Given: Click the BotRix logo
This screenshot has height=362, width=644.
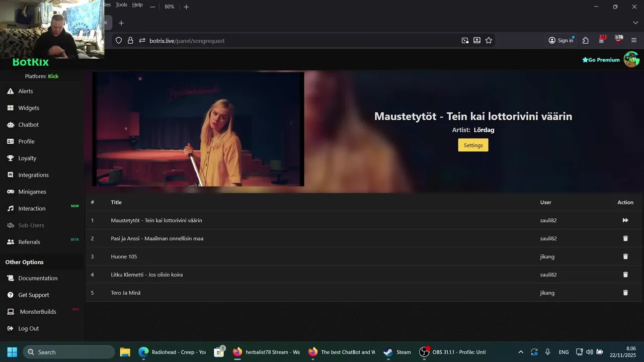Looking at the screenshot, I should (31, 62).
